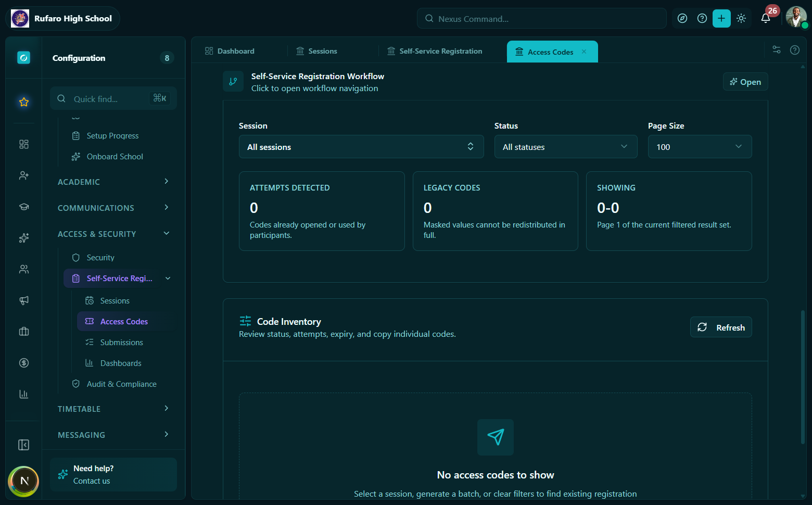The height and width of the screenshot is (505, 812).
Task: Click the Open workflow button
Action: tap(745, 82)
